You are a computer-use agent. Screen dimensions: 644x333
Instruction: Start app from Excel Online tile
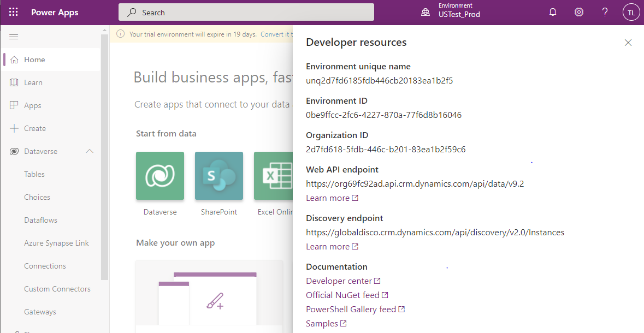273,176
